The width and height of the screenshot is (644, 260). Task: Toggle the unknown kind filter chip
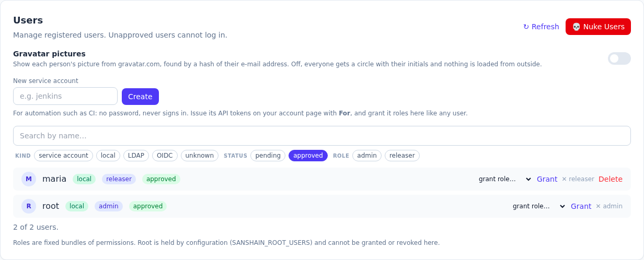coord(200,156)
